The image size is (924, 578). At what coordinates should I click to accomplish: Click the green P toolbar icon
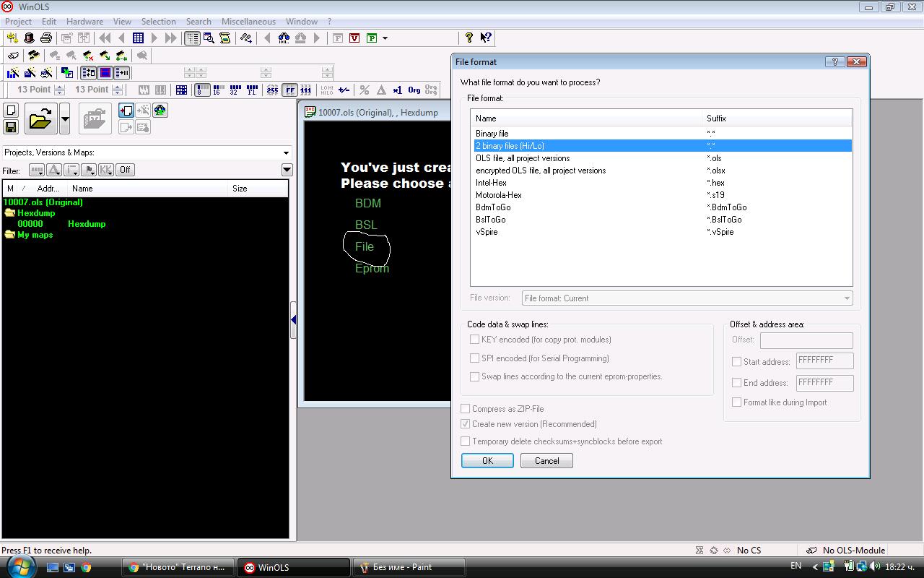(372, 38)
